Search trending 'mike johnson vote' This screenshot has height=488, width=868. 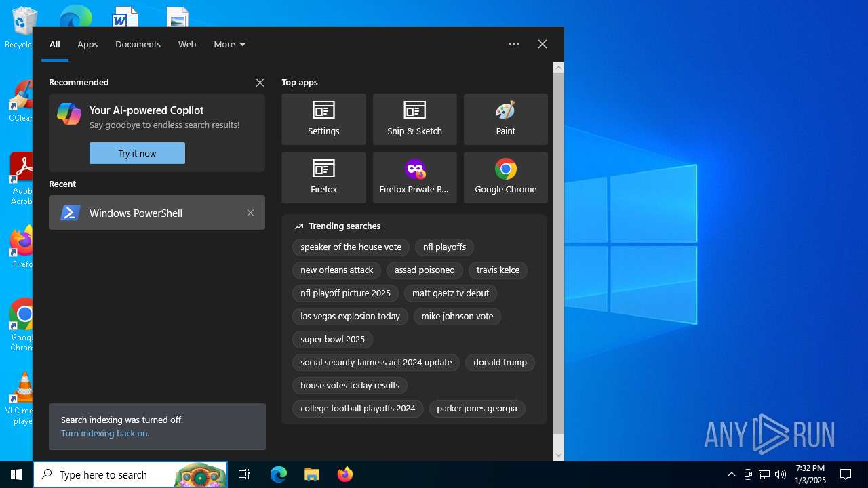(x=457, y=317)
